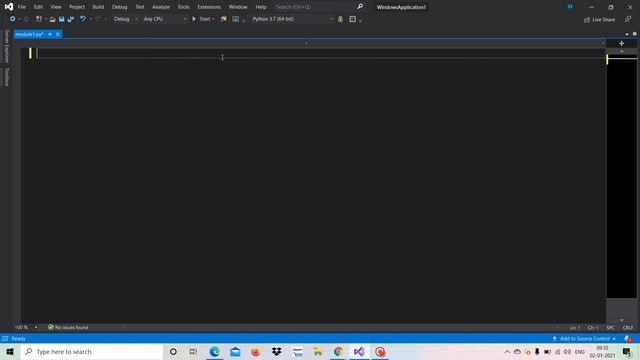Click into the first line of the code editor
Image resolution: width=640 pixels, height=360 pixels.
pyautogui.click(x=320, y=53)
